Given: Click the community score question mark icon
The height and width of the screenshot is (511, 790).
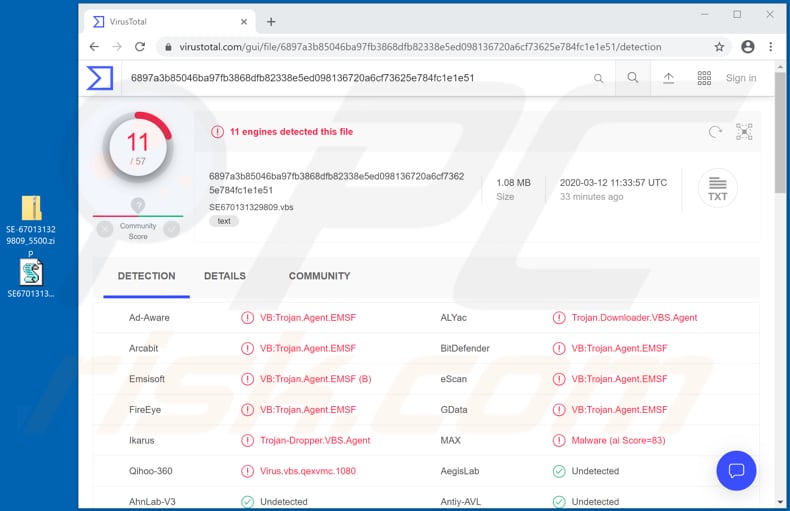Looking at the screenshot, I should point(138,205).
